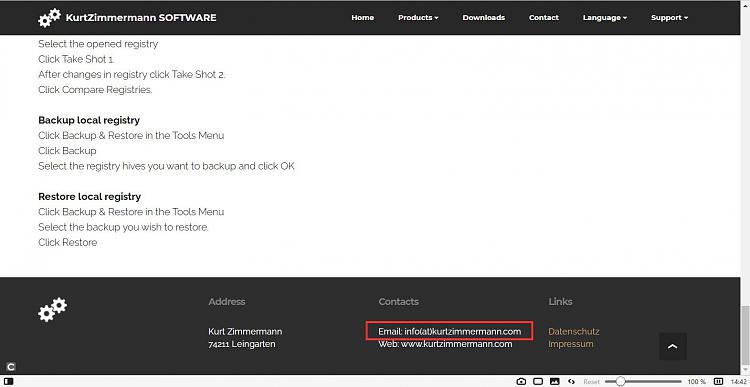
Task: Click the C badge icon at bottom left
Action: click(11, 367)
